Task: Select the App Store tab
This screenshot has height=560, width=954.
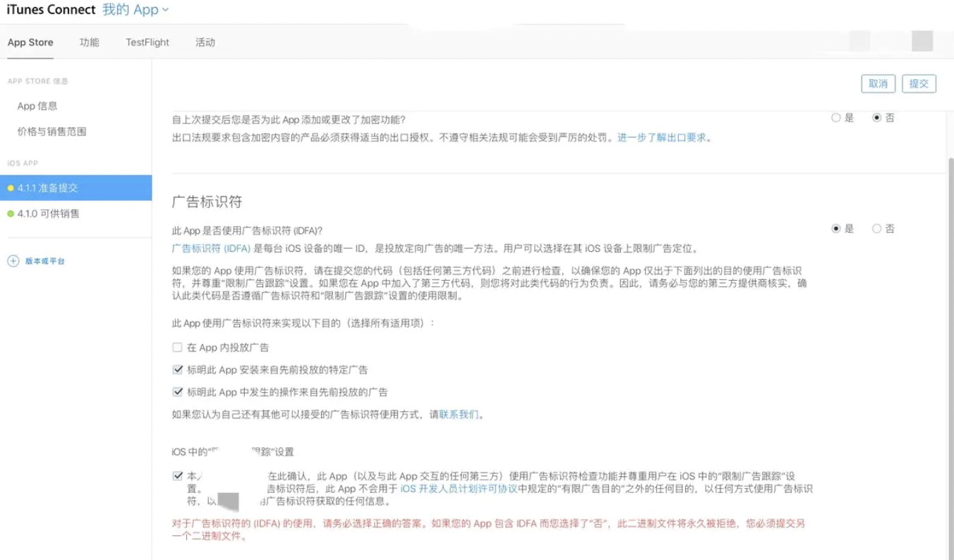Action: point(30,42)
